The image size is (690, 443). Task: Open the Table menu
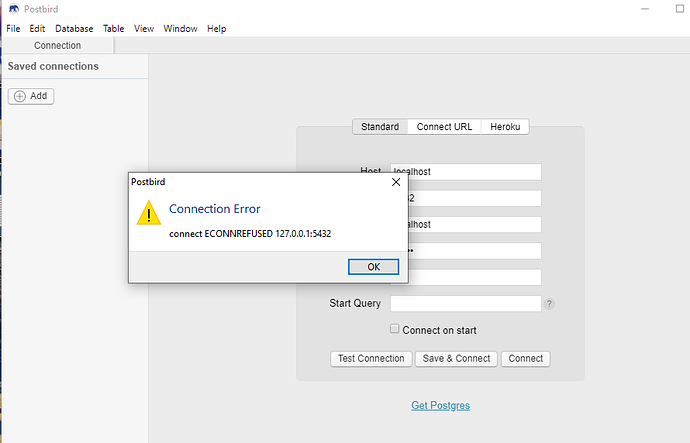[x=114, y=29]
